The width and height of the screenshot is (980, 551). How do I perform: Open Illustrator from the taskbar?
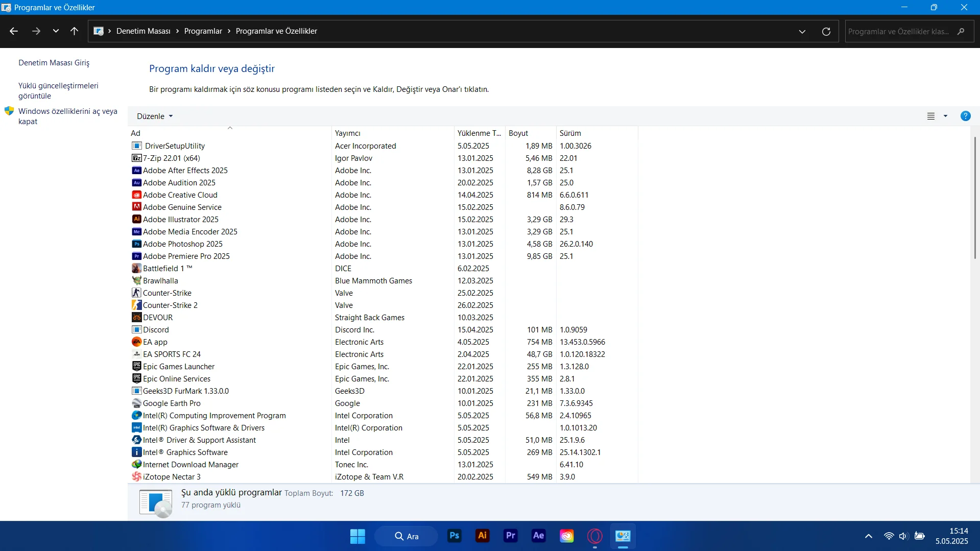coord(482,536)
